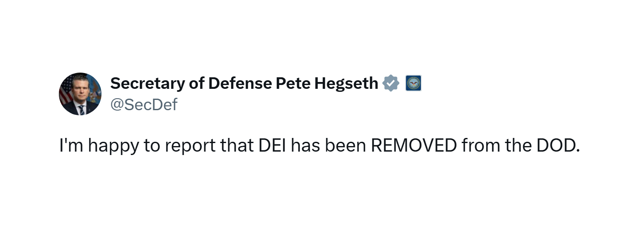Select the tweet text body
The image size is (644, 243).
[320, 146]
